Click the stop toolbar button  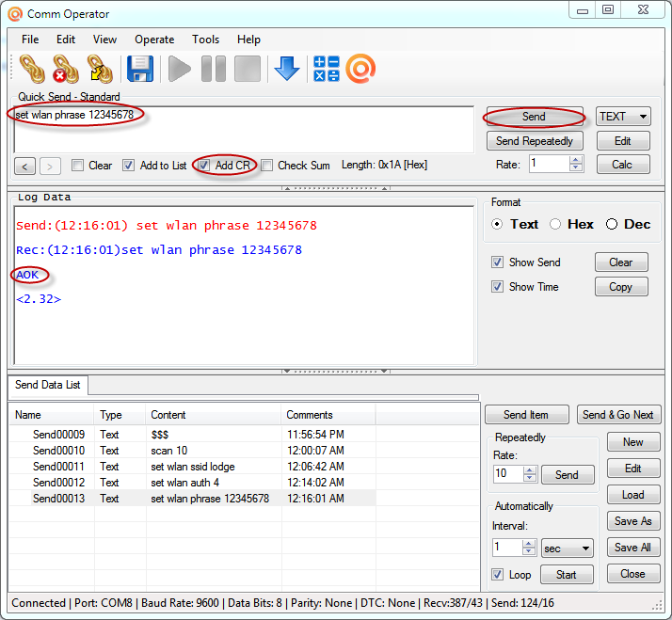pos(248,69)
